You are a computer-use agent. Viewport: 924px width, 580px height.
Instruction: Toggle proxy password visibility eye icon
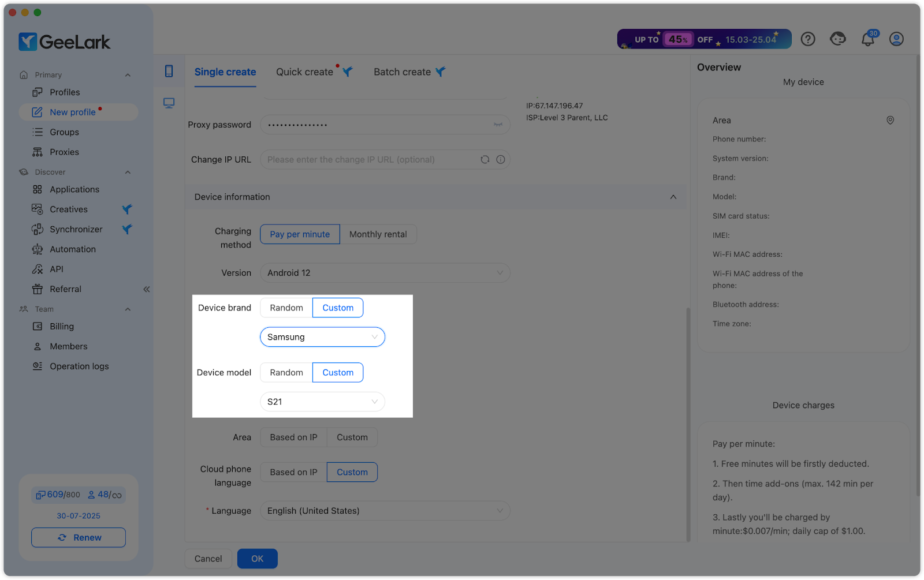click(x=498, y=125)
